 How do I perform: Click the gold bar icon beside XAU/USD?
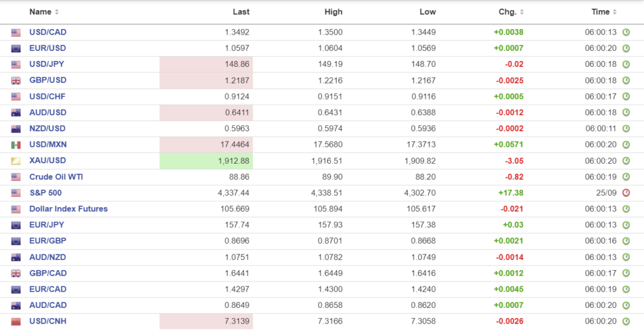16,161
